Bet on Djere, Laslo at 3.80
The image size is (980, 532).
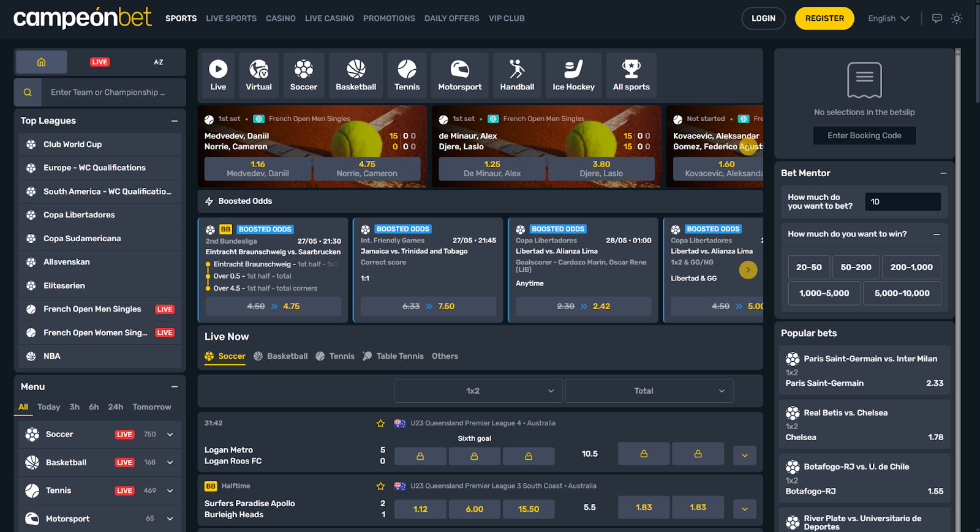tap(601, 169)
